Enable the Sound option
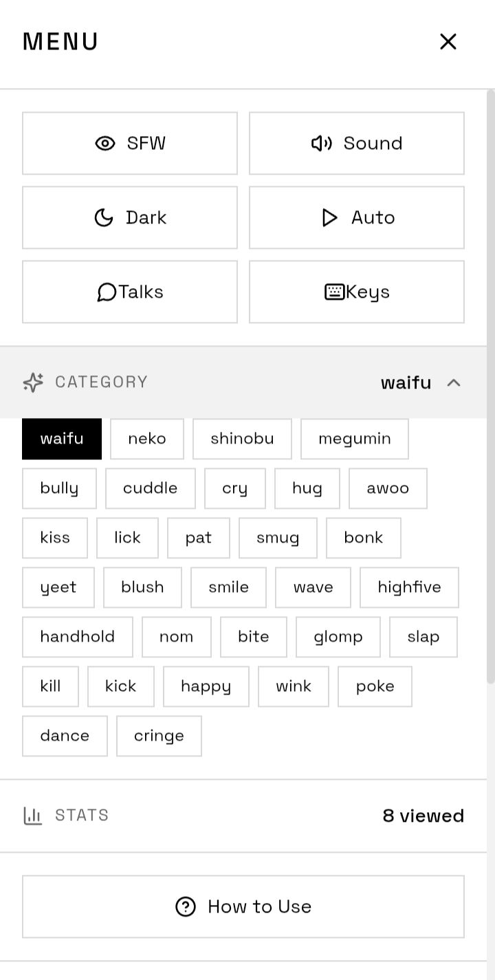Image resolution: width=495 pixels, height=980 pixels. (357, 143)
